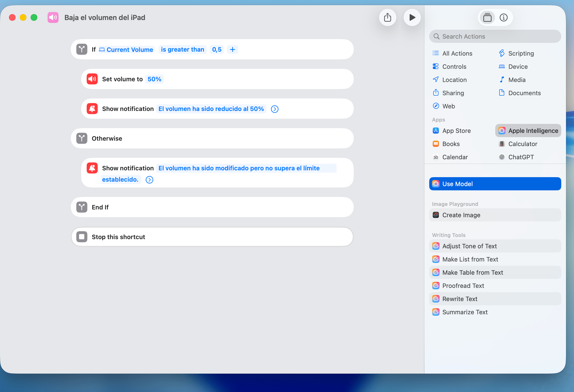Select All Actions in the sidebar

point(457,53)
